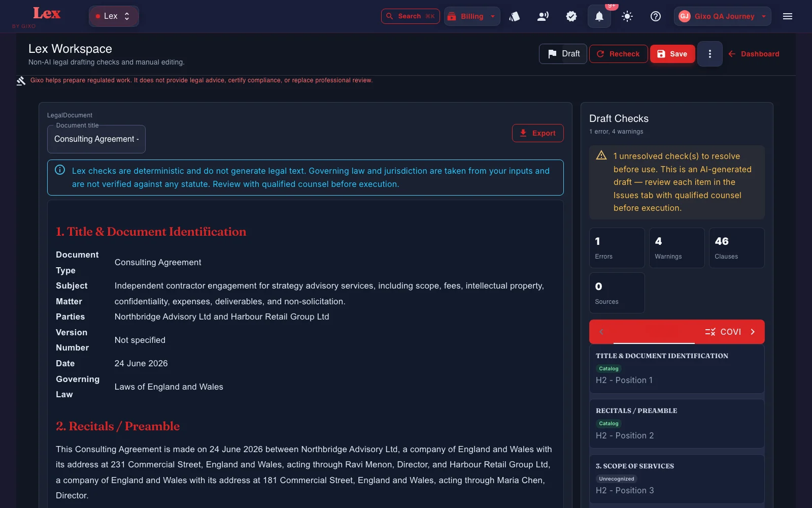Select the Errors count card
The height and width of the screenshot is (508, 812).
[617, 248]
